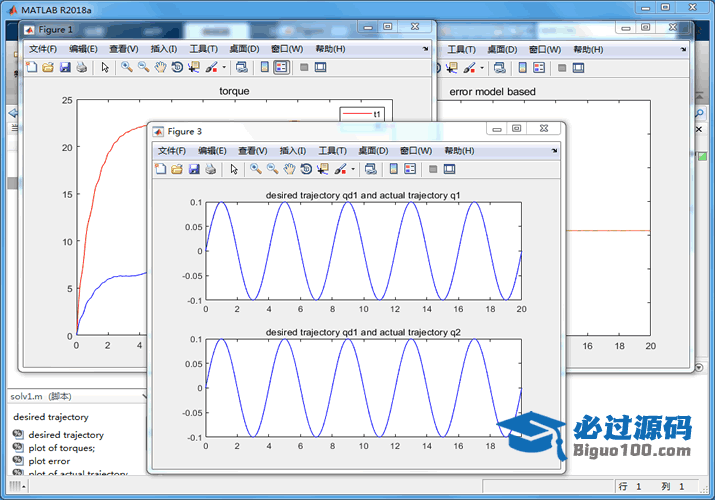
Task: Toggle Legend icon in background error figure toolbar
Action: coord(539,68)
